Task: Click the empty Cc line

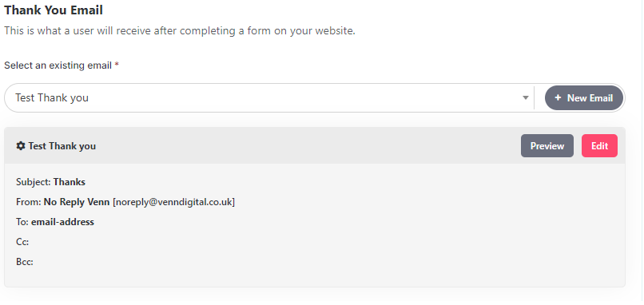Action: coord(22,242)
